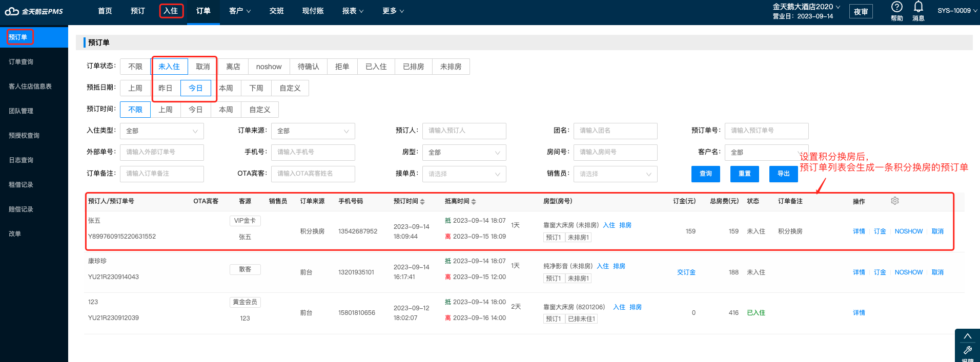Open the 销售员 dropdown
The height and width of the screenshot is (362, 980).
[616, 174]
